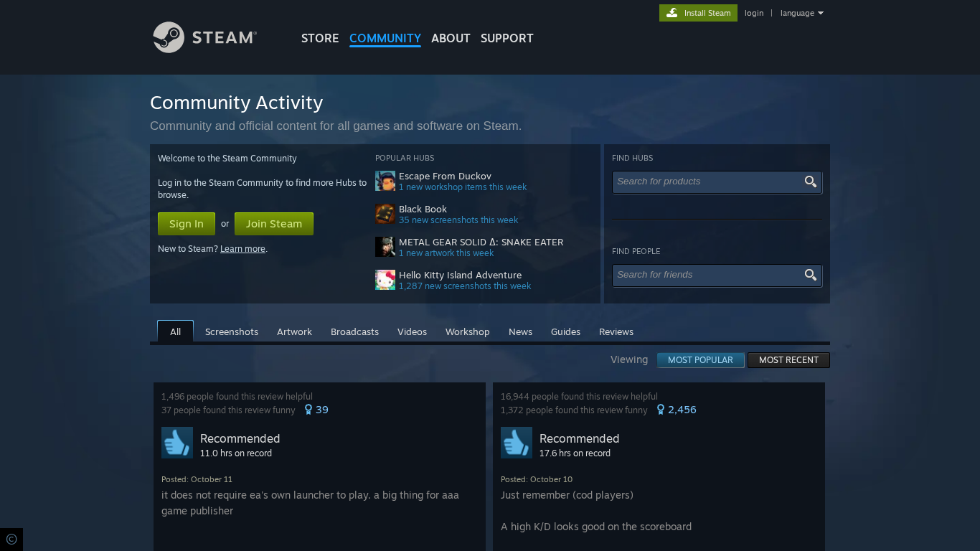Screen dimensions: 980x551
Task: Click the Install Steam download icon
Action: click(672, 13)
